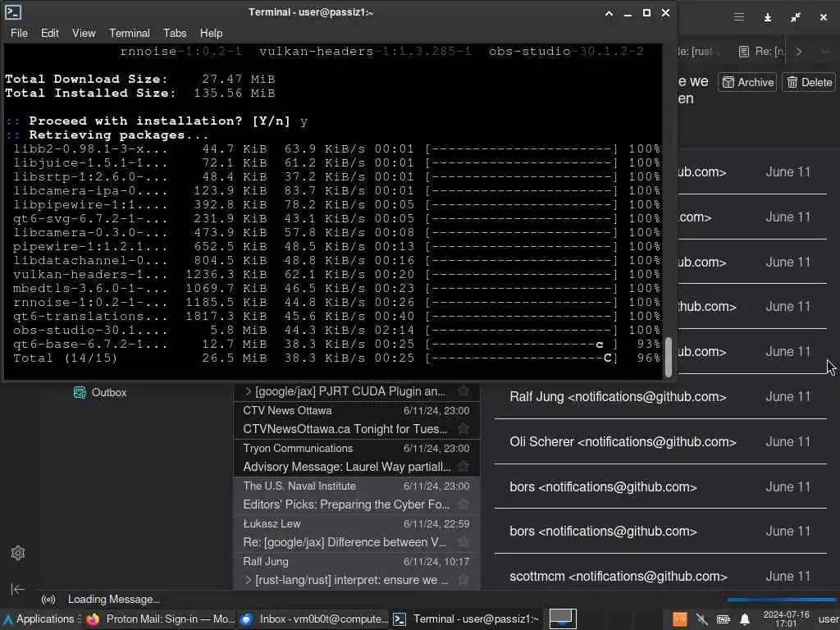Viewport: 840px width, 630px height.
Task: Expand scottmcm's message in conversation
Action: [x=660, y=577]
